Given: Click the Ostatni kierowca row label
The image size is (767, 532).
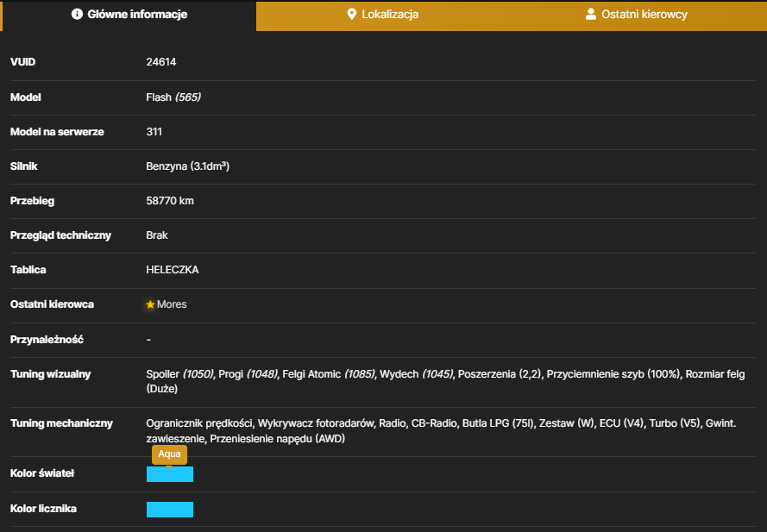Looking at the screenshot, I should coord(52,304).
